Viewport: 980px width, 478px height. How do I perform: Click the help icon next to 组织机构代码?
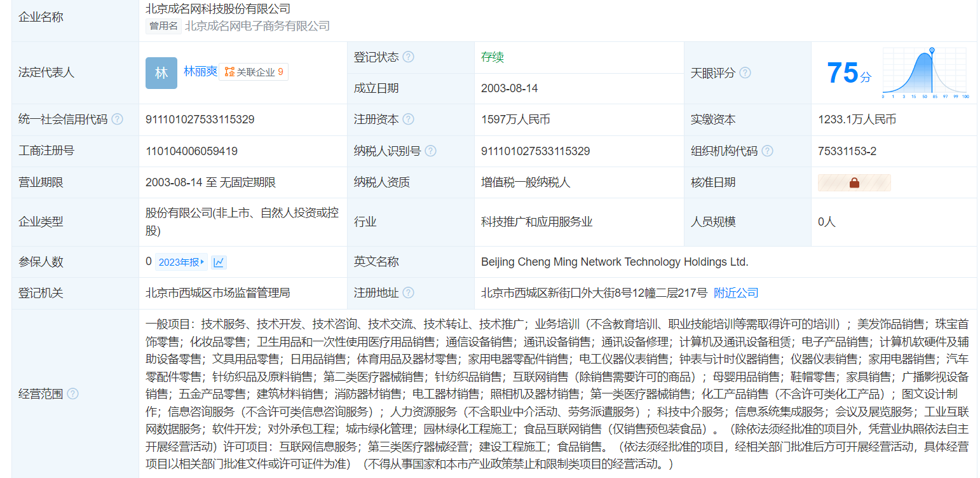tap(767, 151)
